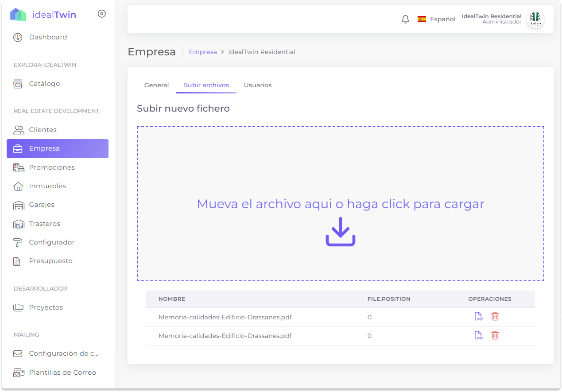Select the Inmuebles house icon
The height and width of the screenshot is (392, 562).
coord(18,186)
